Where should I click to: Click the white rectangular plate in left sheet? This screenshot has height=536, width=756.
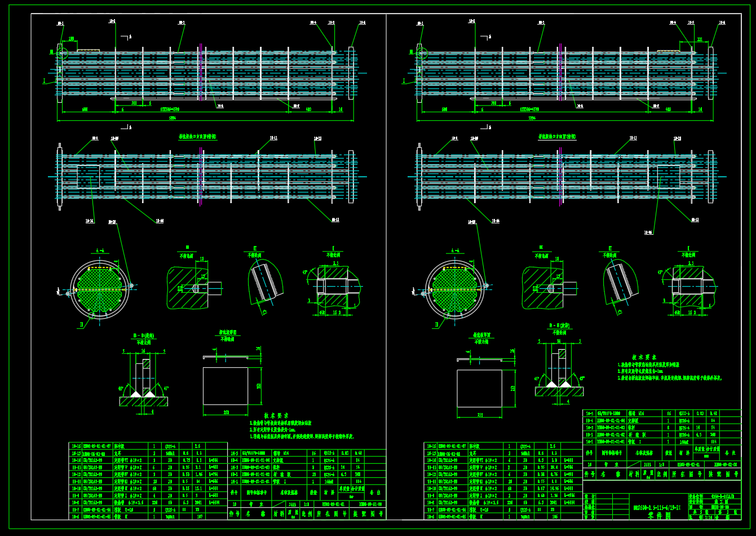(x=226, y=386)
